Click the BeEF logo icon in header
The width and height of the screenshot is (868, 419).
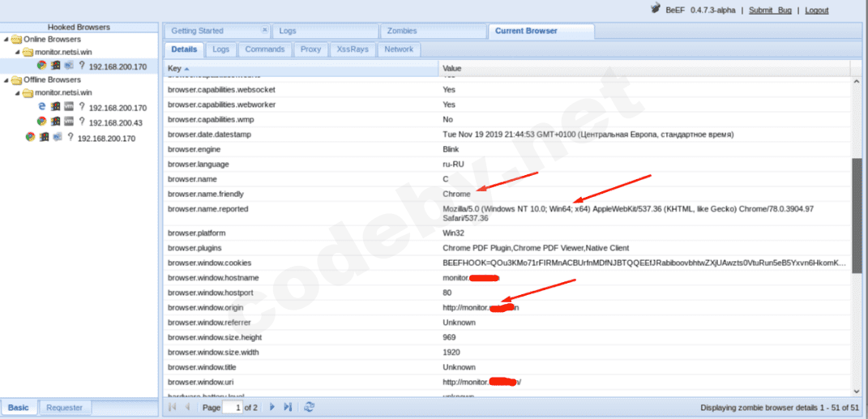coord(656,8)
